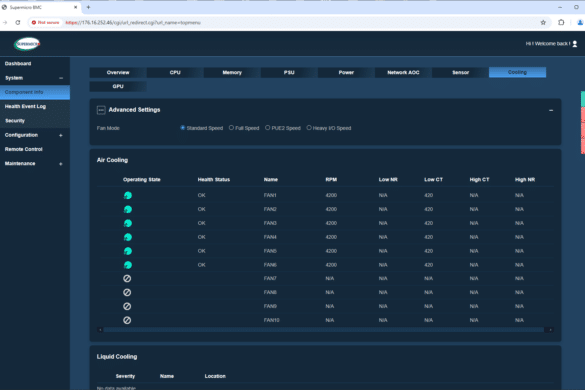Click the FAN1 name cell
Viewport: 585px width, 390px height.
pyautogui.click(x=270, y=195)
